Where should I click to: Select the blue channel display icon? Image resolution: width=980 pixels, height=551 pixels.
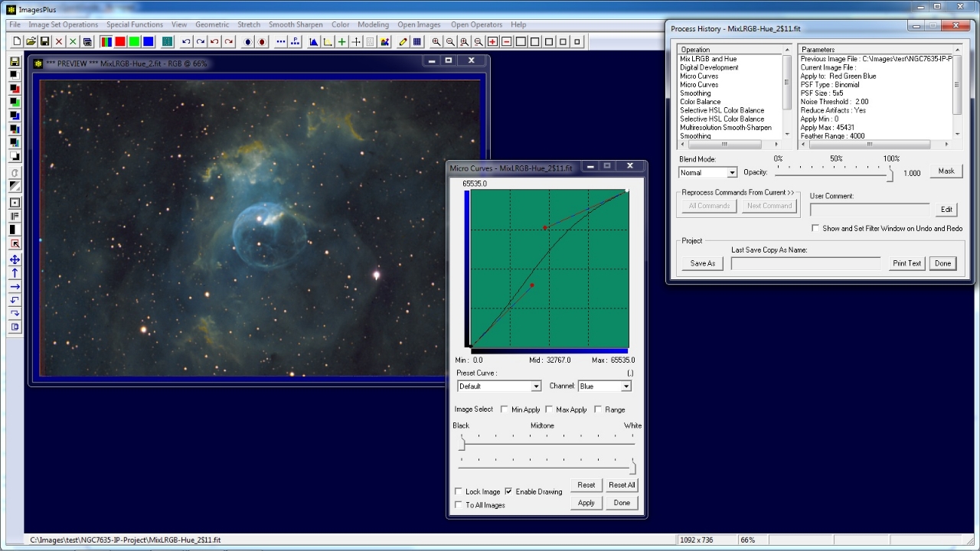[x=149, y=41]
